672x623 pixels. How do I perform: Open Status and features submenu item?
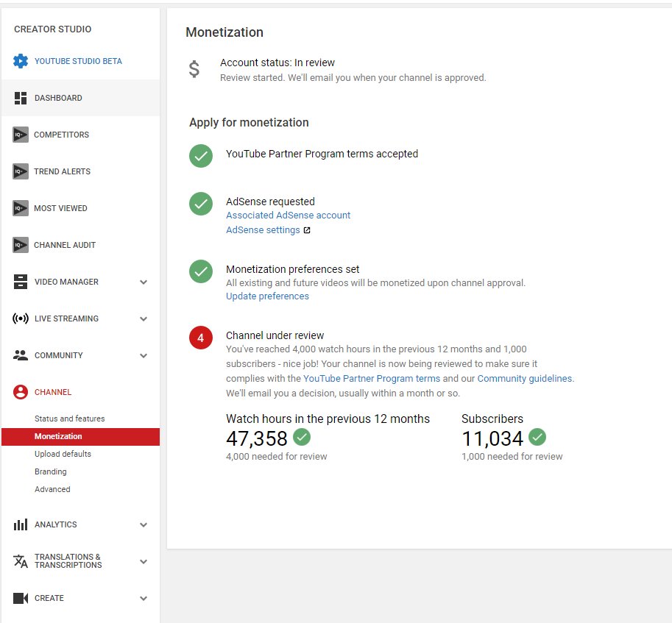coord(69,419)
